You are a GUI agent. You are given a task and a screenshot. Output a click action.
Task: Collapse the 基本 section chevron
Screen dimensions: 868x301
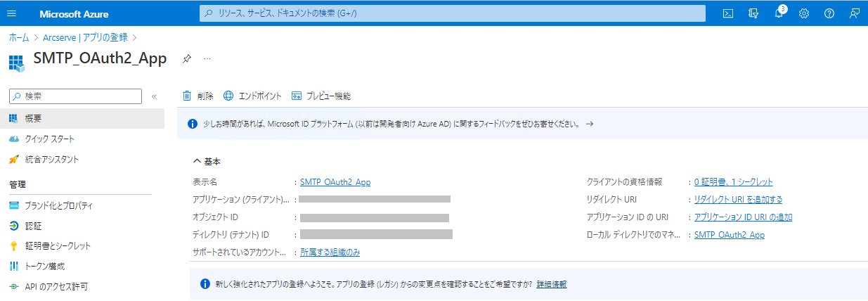tap(197, 162)
